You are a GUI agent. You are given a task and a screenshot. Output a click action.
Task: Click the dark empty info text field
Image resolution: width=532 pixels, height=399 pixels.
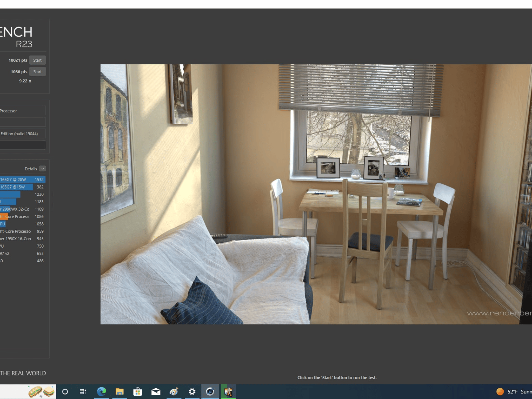[x=23, y=145]
